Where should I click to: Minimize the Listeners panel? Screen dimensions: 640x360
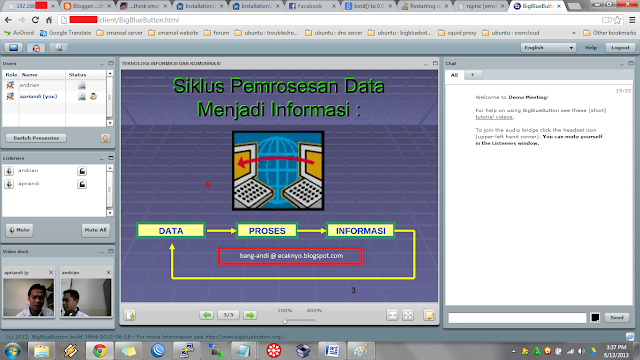tap(102, 158)
